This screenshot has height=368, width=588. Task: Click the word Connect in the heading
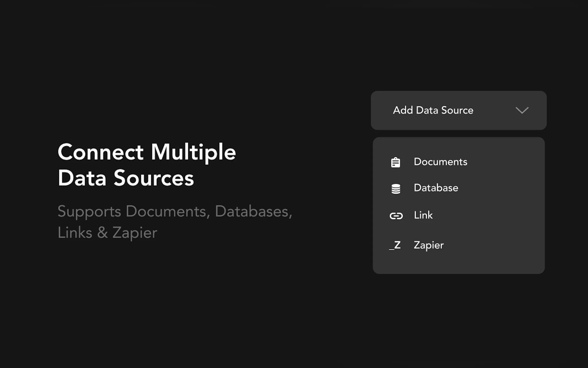point(101,152)
